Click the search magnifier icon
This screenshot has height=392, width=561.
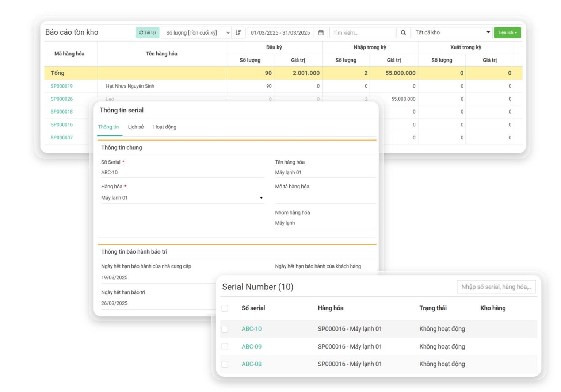[403, 32]
